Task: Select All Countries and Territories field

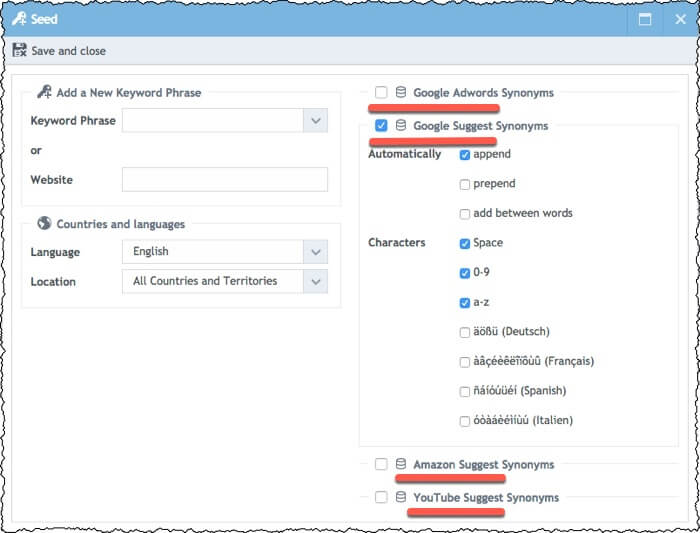Action: tap(213, 282)
